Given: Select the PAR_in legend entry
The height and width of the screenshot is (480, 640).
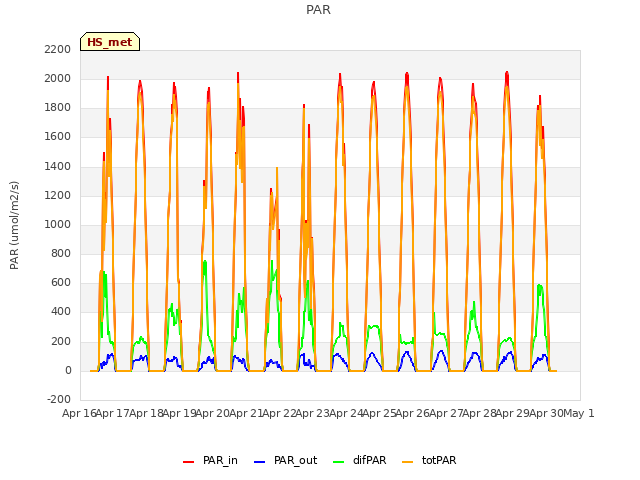Looking at the screenshot, I should 210,460.
